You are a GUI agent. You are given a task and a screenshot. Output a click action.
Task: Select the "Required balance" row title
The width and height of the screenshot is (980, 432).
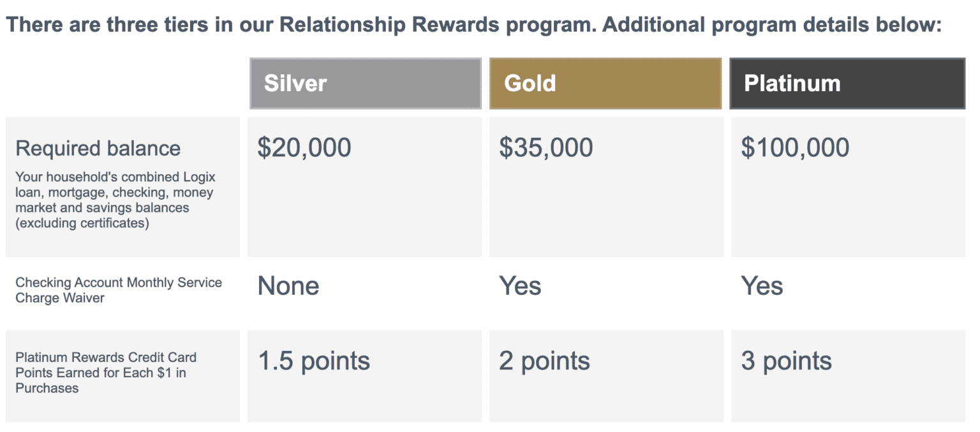coord(98,148)
